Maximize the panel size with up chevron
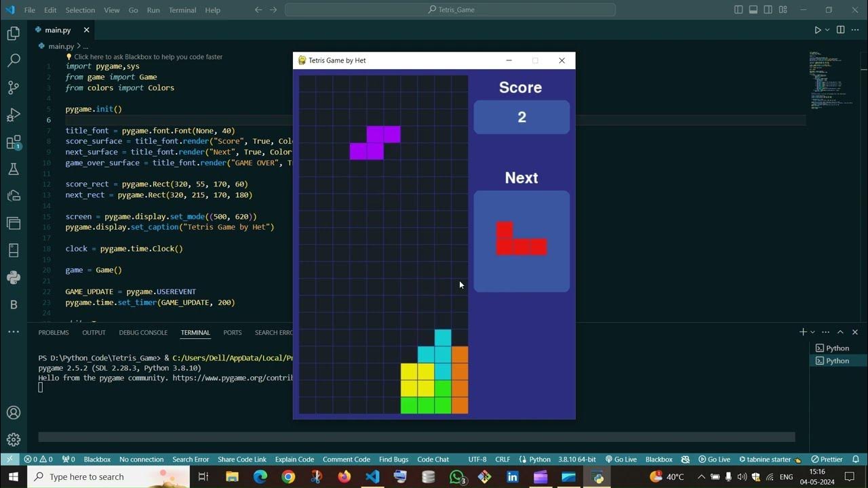This screenshot has width=868, height=488. tap(840, 332)
